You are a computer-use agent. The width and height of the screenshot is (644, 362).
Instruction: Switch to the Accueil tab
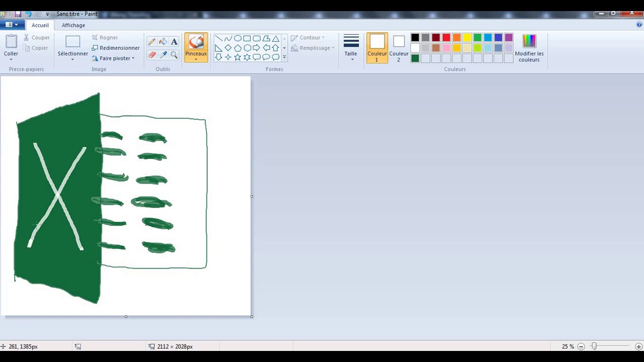click(x=40, y=25)
